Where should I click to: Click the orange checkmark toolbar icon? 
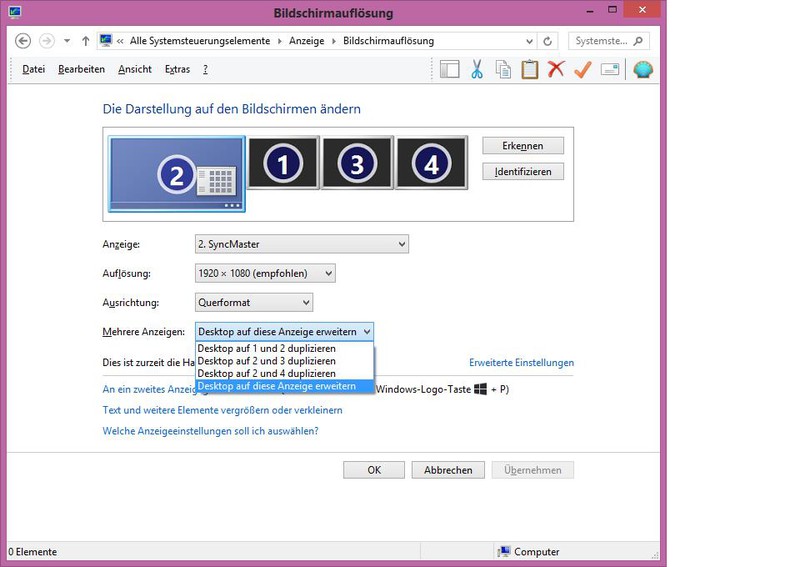[583, 69]
